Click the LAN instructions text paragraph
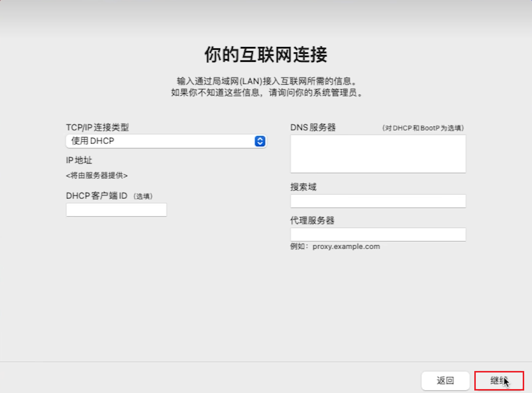Screen dimensions: 532x393 [266, 86]
